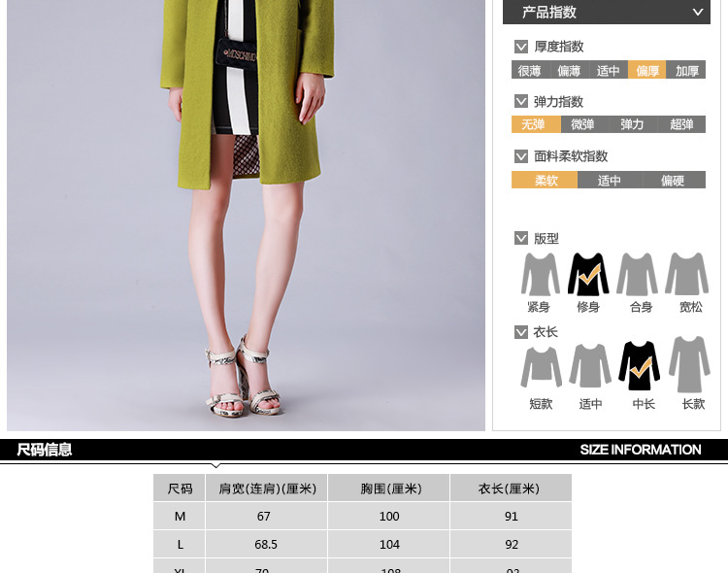Open the 尺码信息 section header

(x=45, y=450)
